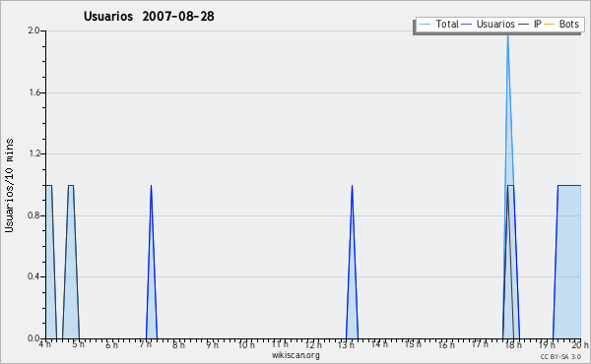Click the '20 h' x-axis label
Image resolution: width=591 pixels, height=364 pixels.
point(580,344)
